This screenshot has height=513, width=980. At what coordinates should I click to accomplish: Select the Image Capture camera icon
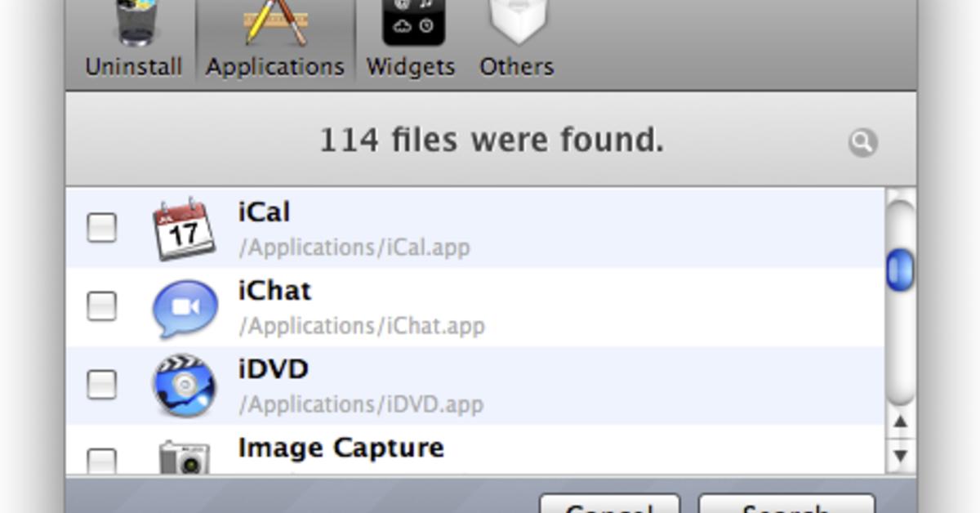pyautogui.click(x=185, y=457)
